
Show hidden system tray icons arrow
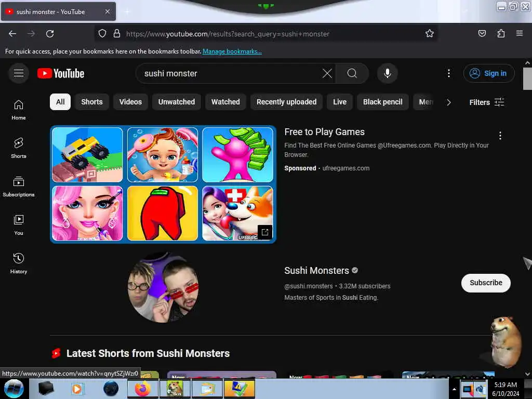(x=454, y=389)
